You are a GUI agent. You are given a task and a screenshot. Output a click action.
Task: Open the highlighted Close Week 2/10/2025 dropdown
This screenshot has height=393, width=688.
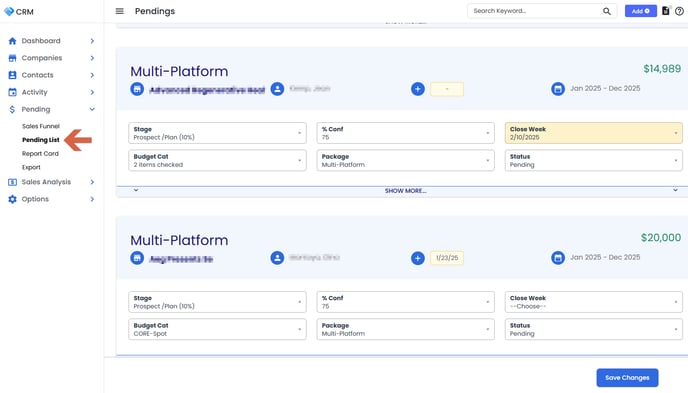[x=593, y=133]
